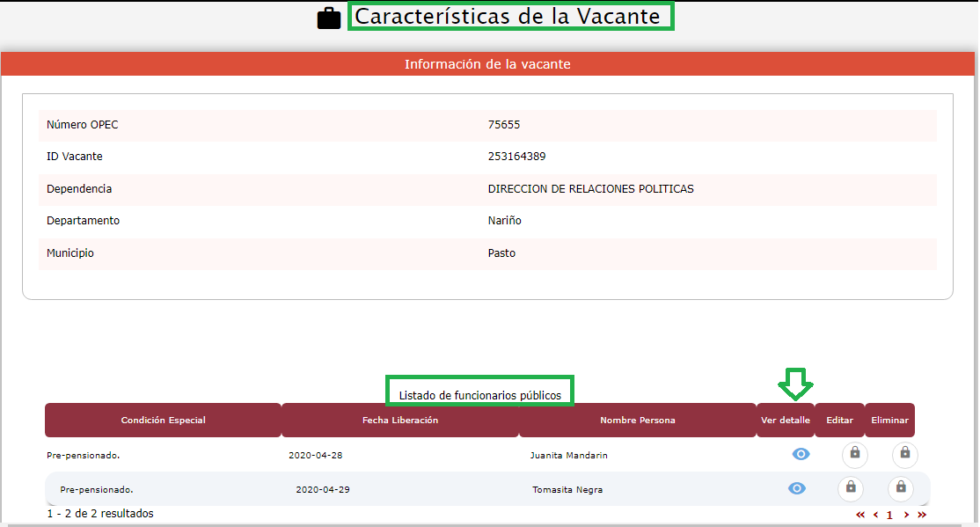This screenshot has width=980, height=527.
Task: Jump to the first page of results
Action: click(860, 515)
